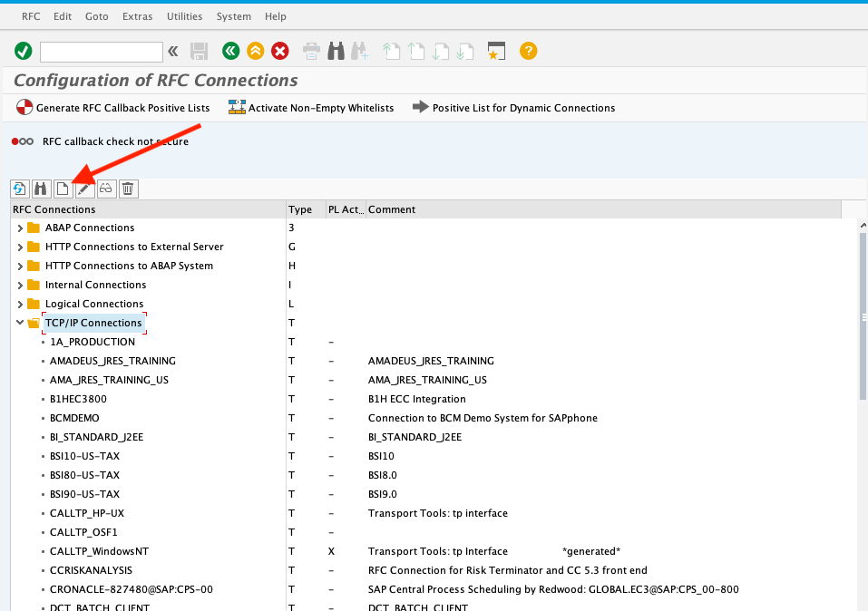The image size is (868, 611).
Task: Click Generate RFC Callback Positive Lists button
Action: click(113, 108)
